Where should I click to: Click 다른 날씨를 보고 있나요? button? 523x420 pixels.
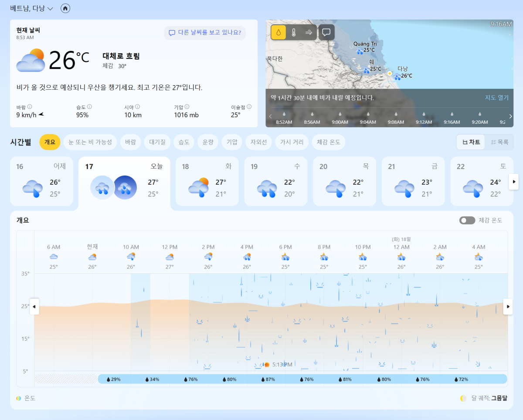(x=205, y=33)
